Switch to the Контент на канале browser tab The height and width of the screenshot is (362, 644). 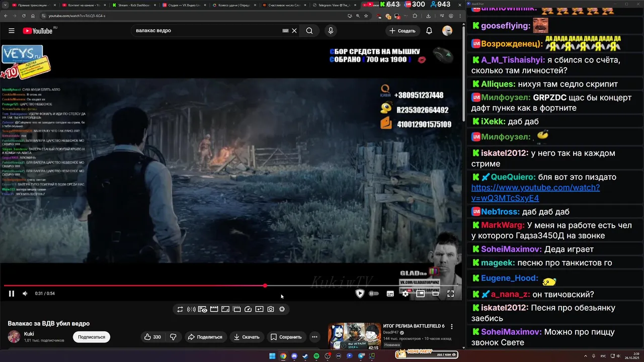(84, 5)
